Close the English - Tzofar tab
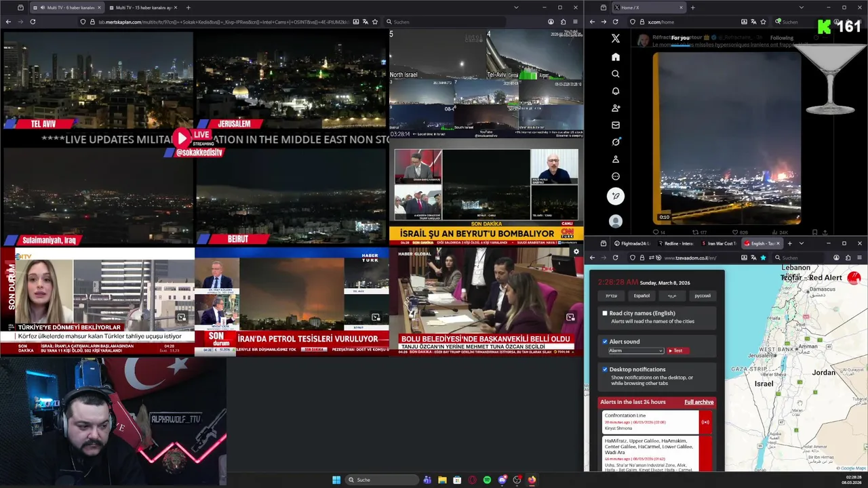Screen dimensions: 868x488 pyautogui.click(x=778, y=243)
